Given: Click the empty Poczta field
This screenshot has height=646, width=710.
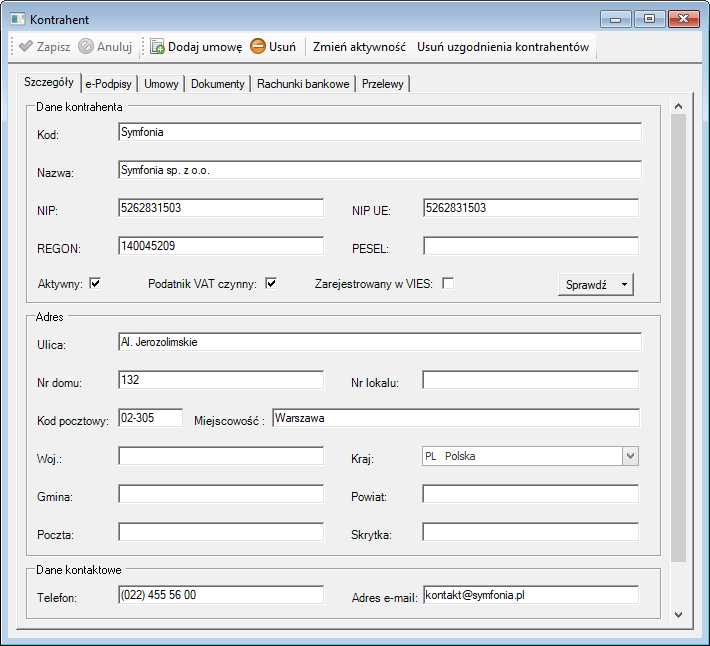Looking at the screenshot, I should tap(221, 532).
